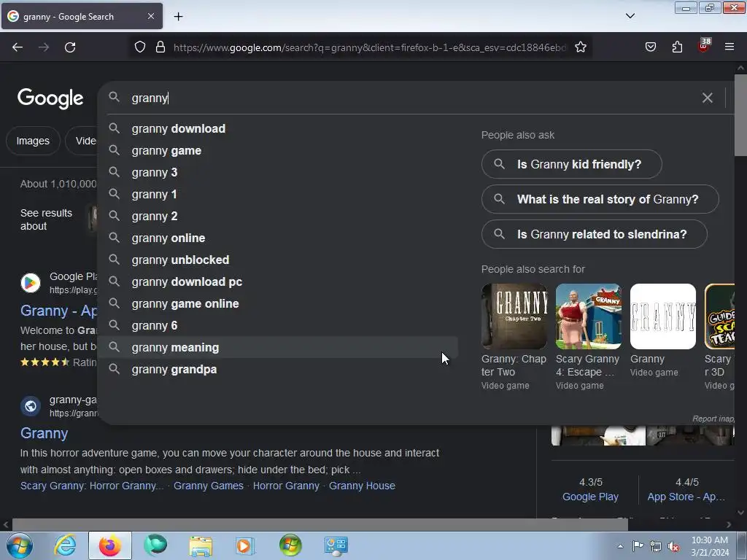
Task: Pick the granny grandpa suggestion
Action: coord(278,370)
